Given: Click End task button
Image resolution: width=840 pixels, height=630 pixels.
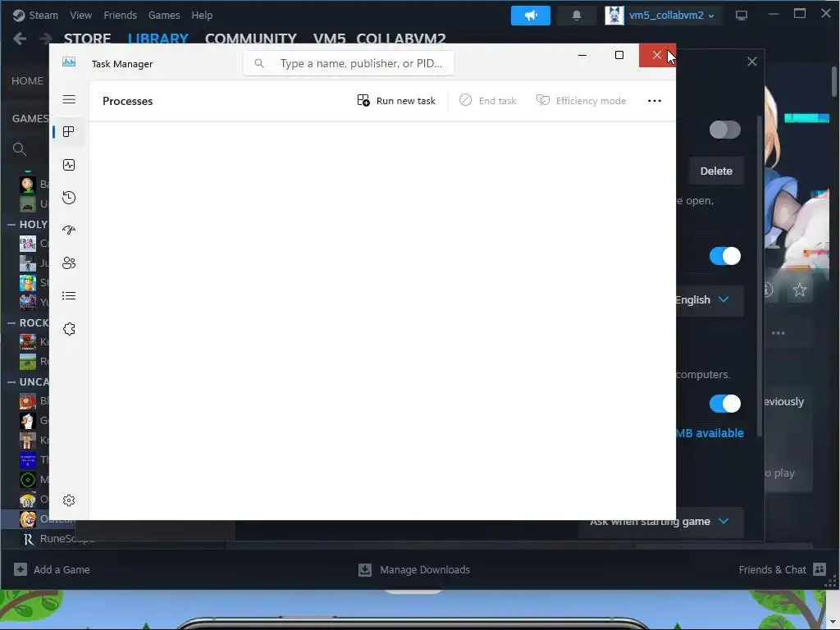Looking at the screenshot, I should (487, 101).
